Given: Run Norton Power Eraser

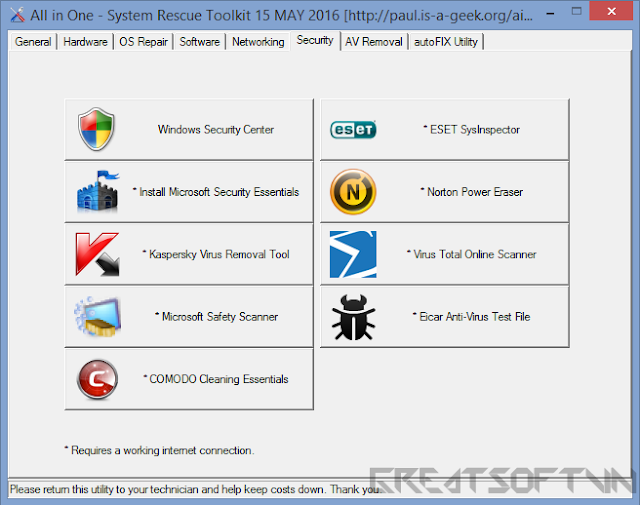Looking at the screenshot, I should pos(445,192).
